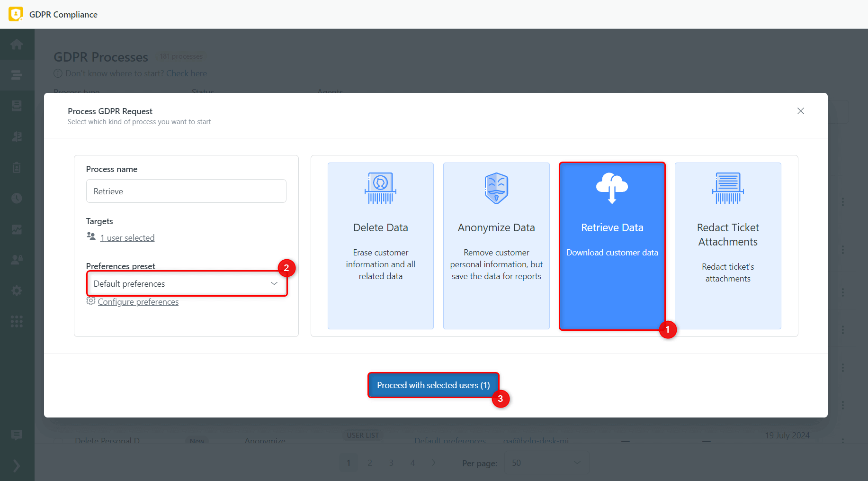The width and height of the screenshot is (868, 481).
Task: Open the Per page 50 dropdown
Action: 546,463
